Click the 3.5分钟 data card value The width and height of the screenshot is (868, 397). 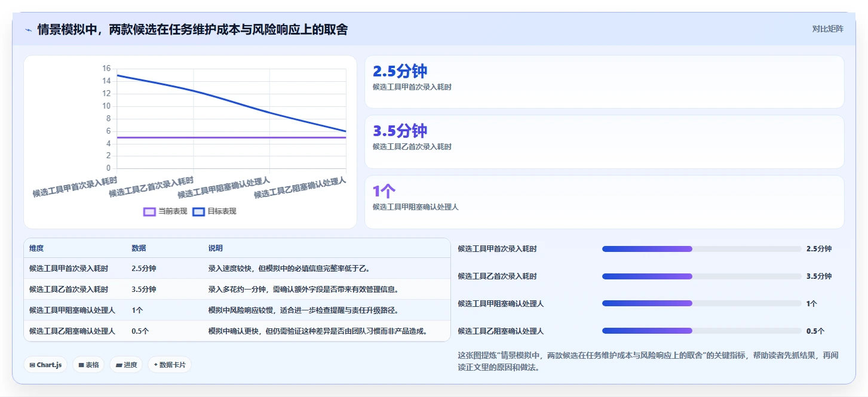click(x=400, y=131)
